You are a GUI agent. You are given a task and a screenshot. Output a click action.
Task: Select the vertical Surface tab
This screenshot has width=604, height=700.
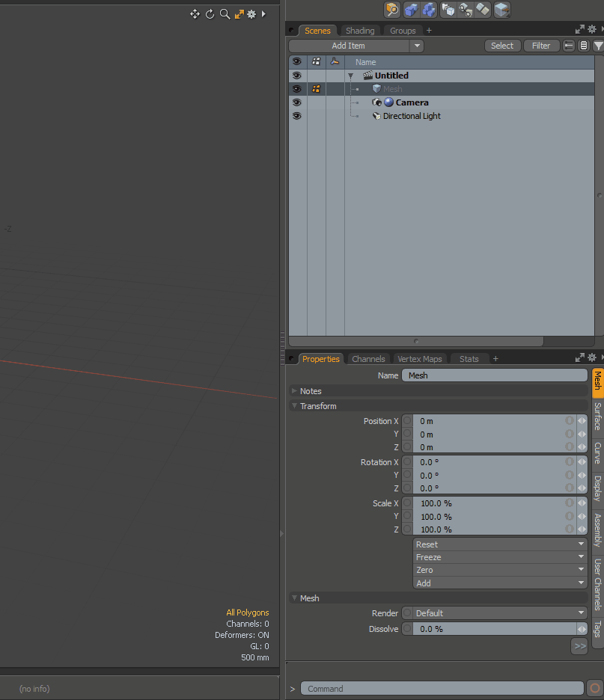[x=597, y=416]
